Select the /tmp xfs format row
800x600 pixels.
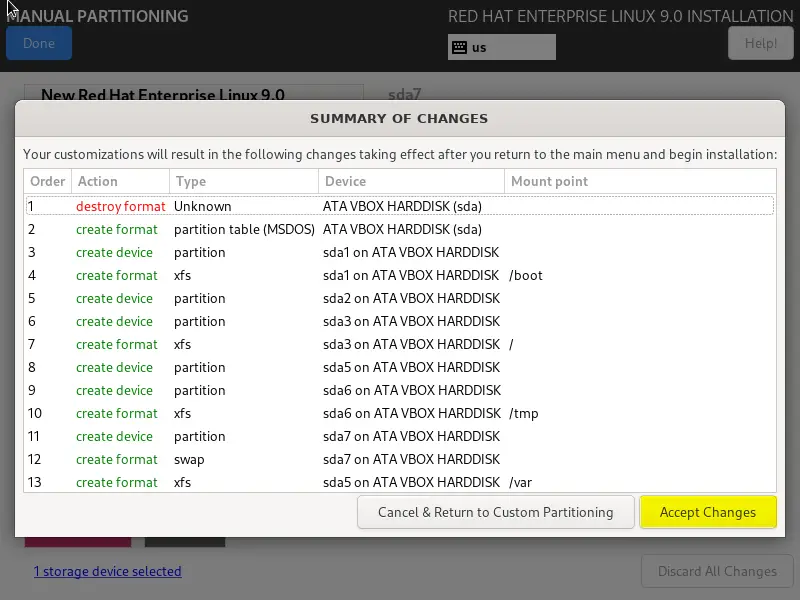(x=400, y=413)
